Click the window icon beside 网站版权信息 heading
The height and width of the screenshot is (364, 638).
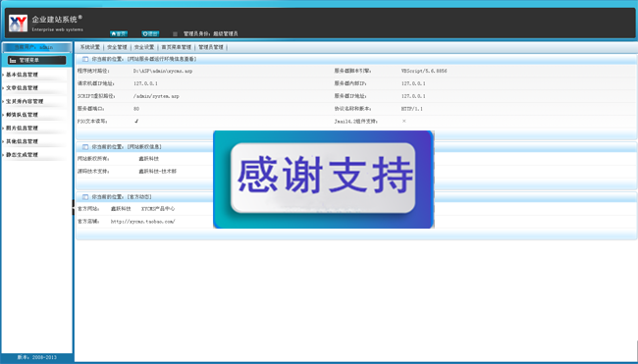point(85,147)
